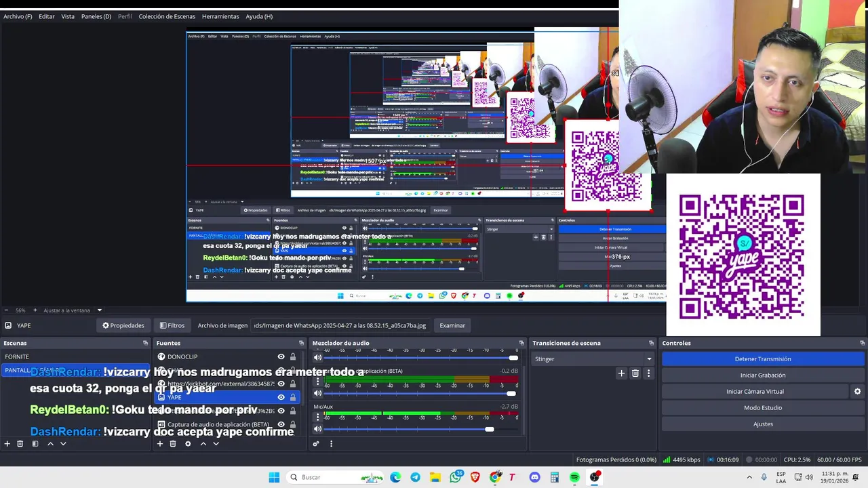Add a new scene with the plus icon
The width and height of the screenshot is (868, 488).
[x=7, y=444]
